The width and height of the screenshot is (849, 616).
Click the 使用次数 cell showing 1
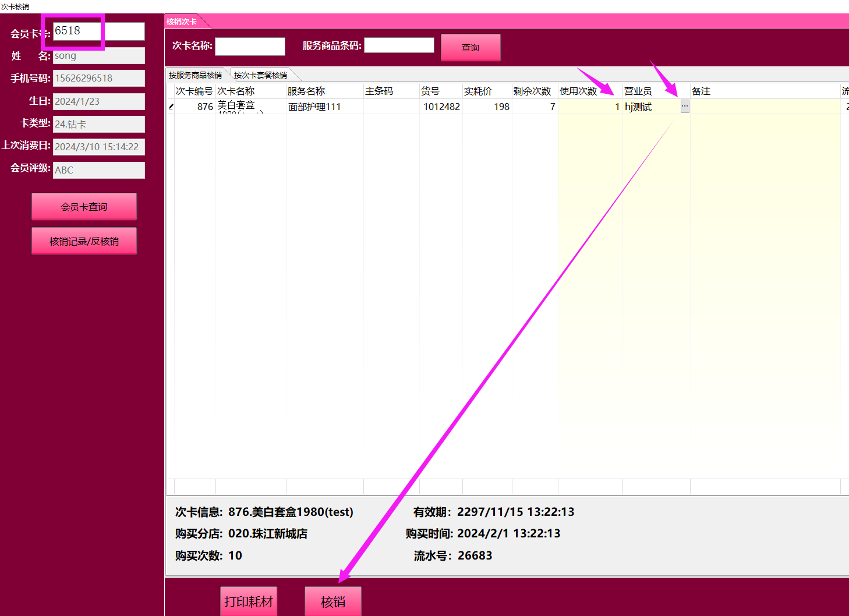point(590,107)
